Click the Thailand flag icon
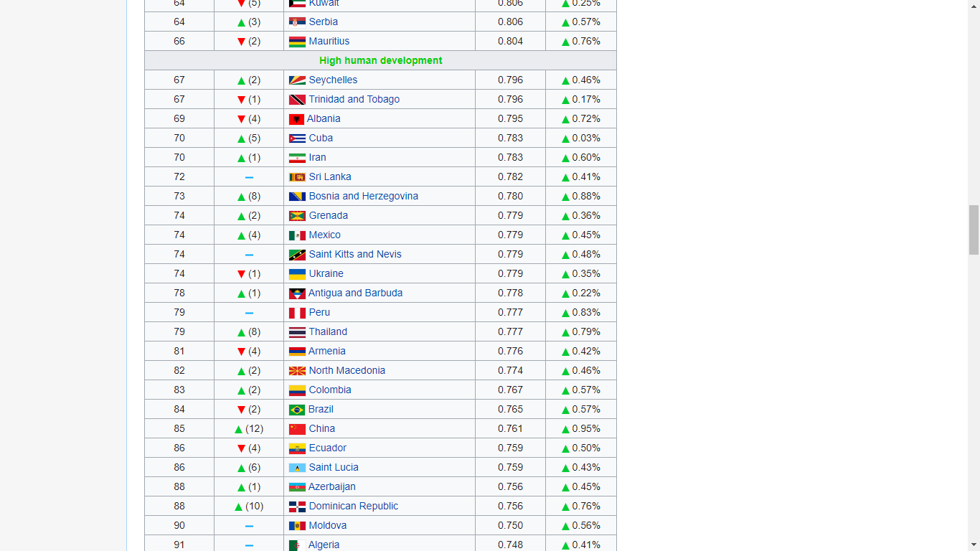The height and width of the screenshot is (551, 980). pyautogui.click(x=297, y=332)
